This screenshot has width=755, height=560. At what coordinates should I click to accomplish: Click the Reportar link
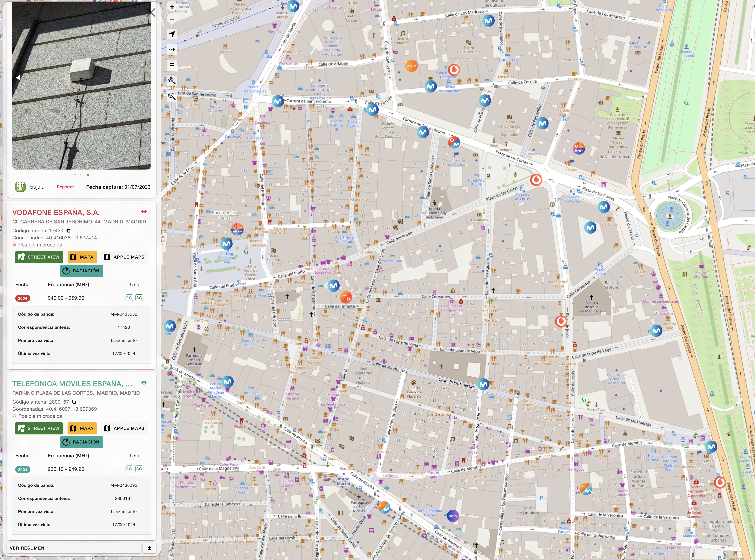click(x=65, y=187)
